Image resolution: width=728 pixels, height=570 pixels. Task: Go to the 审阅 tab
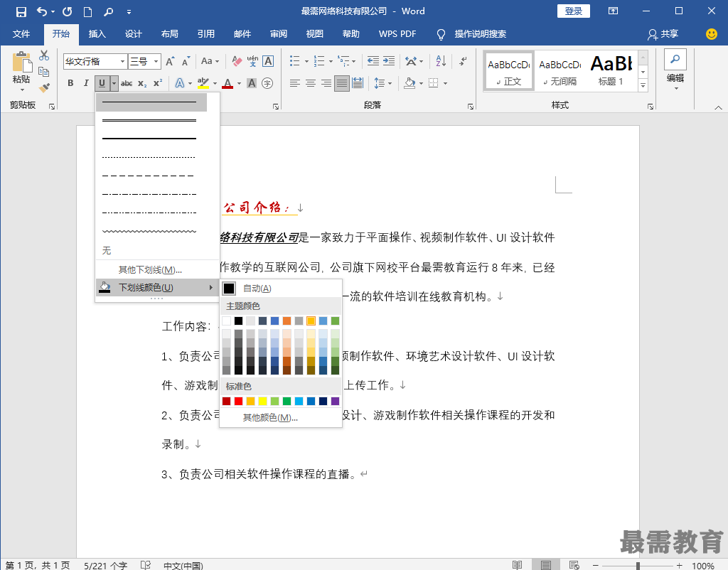[279, 34]
